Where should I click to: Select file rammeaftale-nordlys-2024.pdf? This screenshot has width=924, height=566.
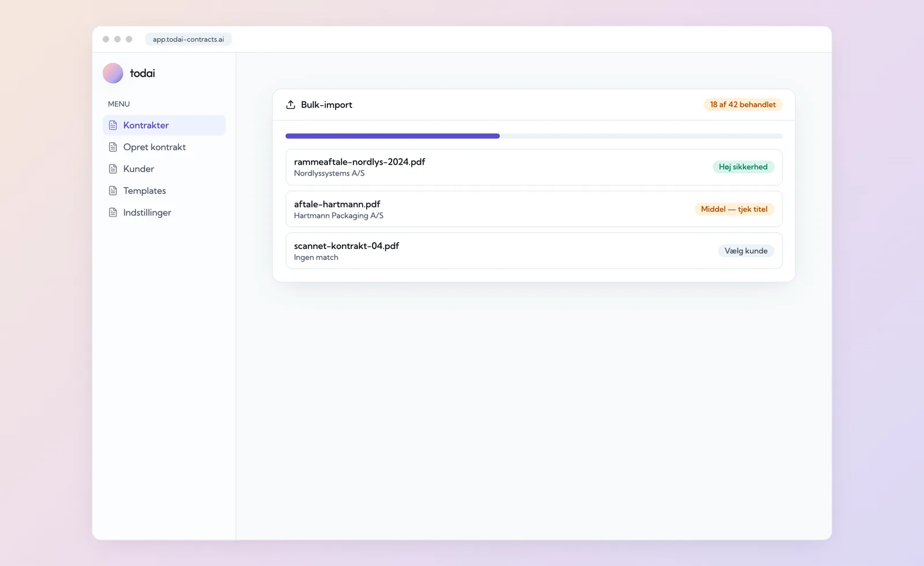point(359,162)
